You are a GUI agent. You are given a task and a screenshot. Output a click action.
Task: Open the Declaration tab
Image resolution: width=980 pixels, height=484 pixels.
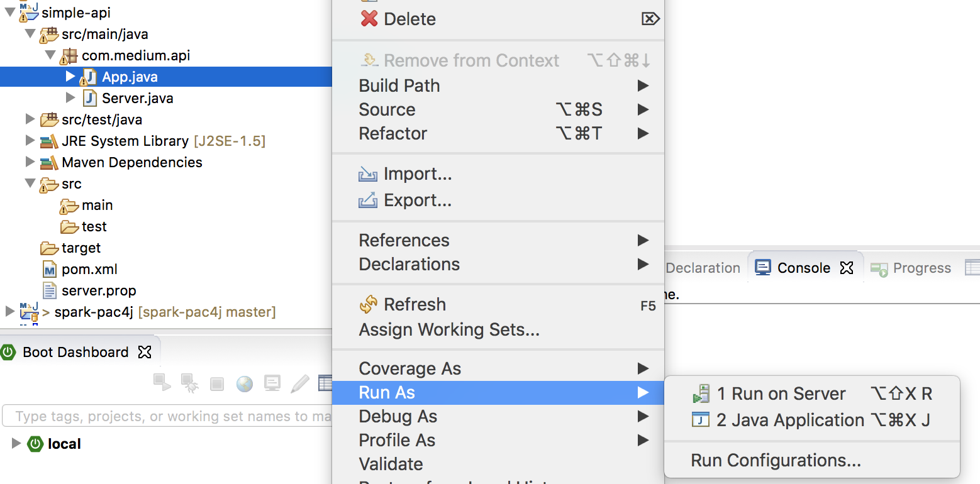tap(703, 268)
